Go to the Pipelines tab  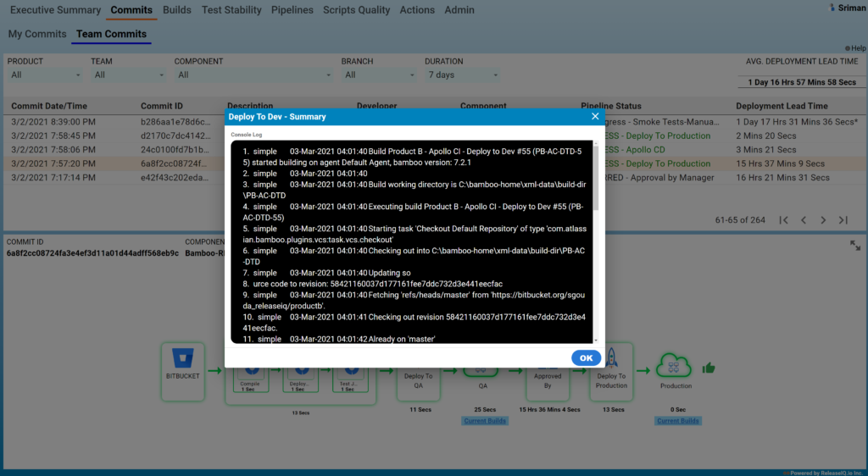(292, 10)
